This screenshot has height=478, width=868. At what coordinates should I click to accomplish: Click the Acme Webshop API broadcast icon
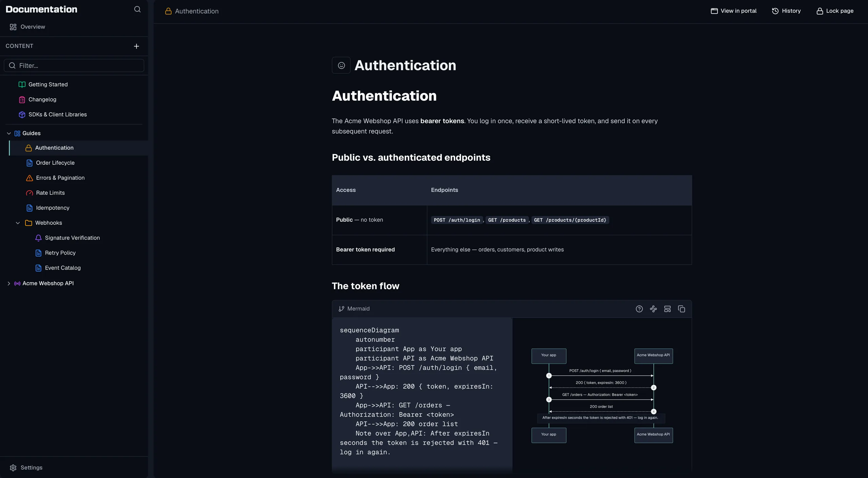pyautogui.click(x=17, y=283)
